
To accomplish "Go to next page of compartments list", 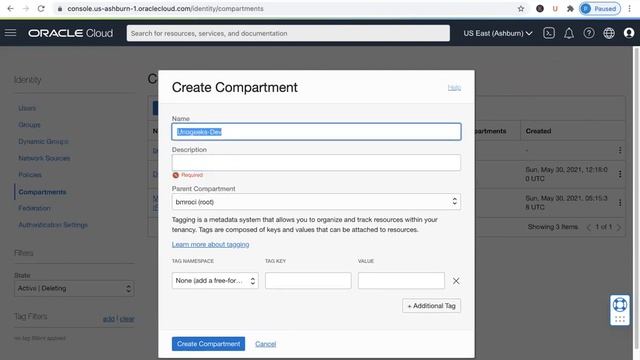I will click(619, 227).
